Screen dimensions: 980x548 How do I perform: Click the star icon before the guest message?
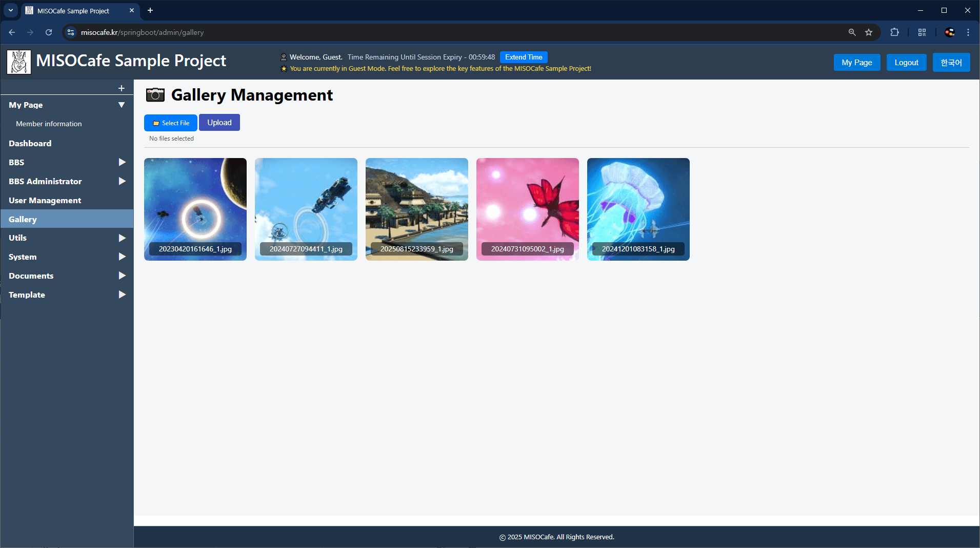tap(284, 68)
